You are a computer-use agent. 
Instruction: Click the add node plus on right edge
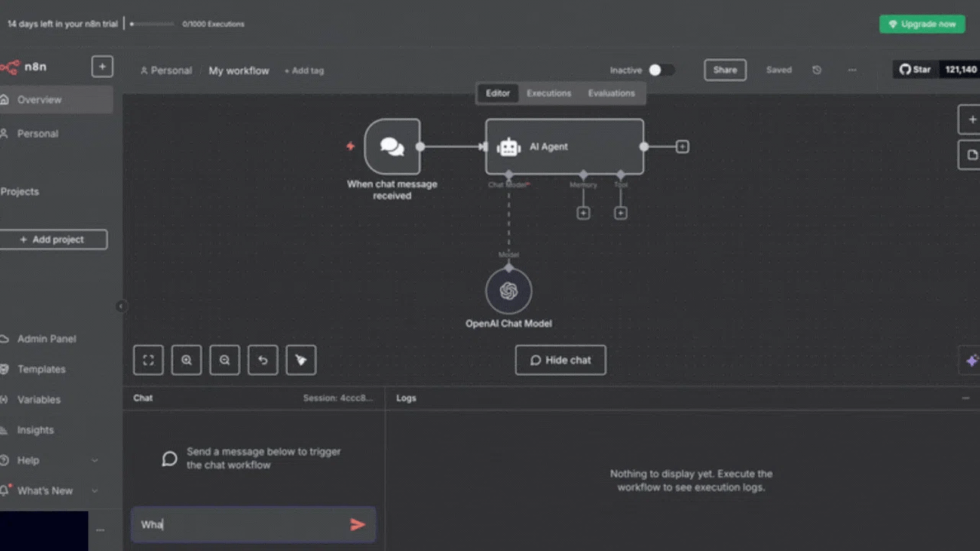(971, 119)
